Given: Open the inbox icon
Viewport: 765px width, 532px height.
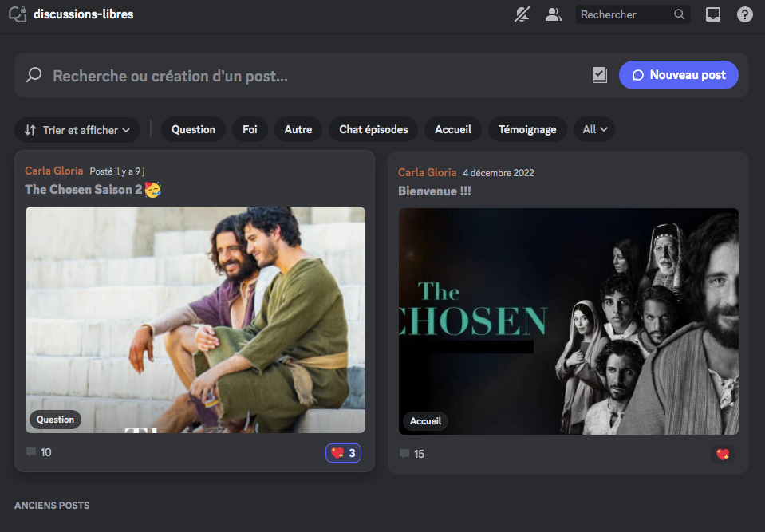Looking at the screenshot, I should 713,14.
